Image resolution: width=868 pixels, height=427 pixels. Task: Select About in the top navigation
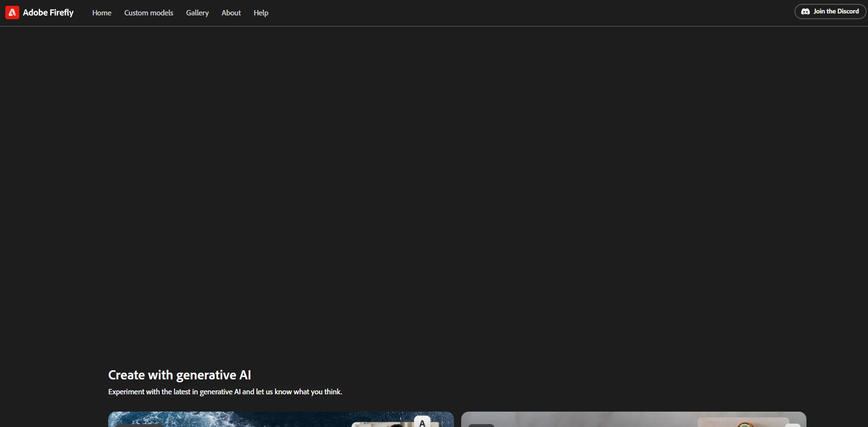231,13
